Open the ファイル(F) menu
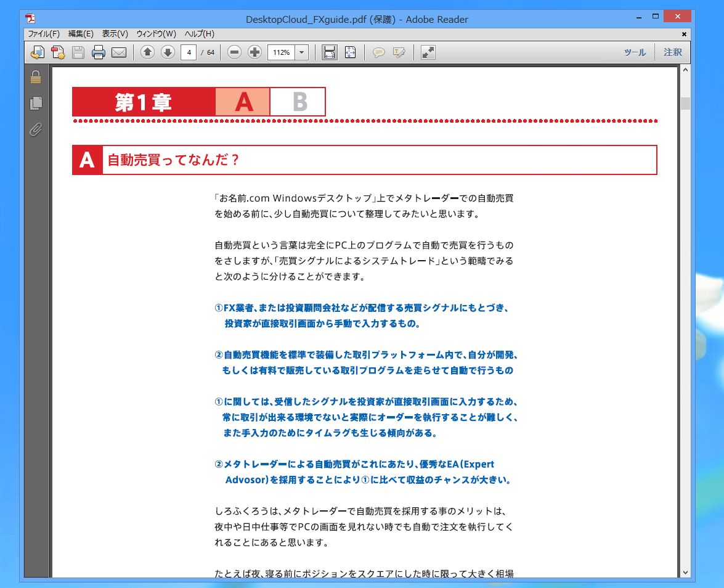Viewport: 724px width, 588px height. (43, 34)
